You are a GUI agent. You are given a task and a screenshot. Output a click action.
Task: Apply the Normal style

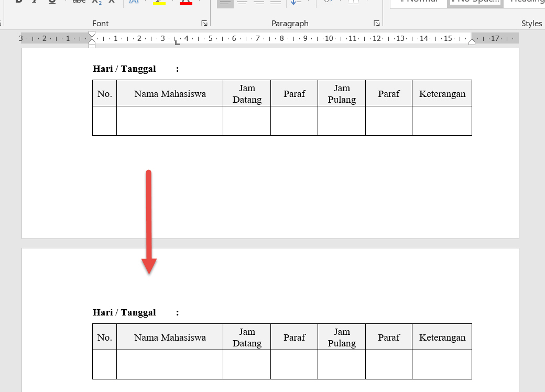[x=419, y=2]
